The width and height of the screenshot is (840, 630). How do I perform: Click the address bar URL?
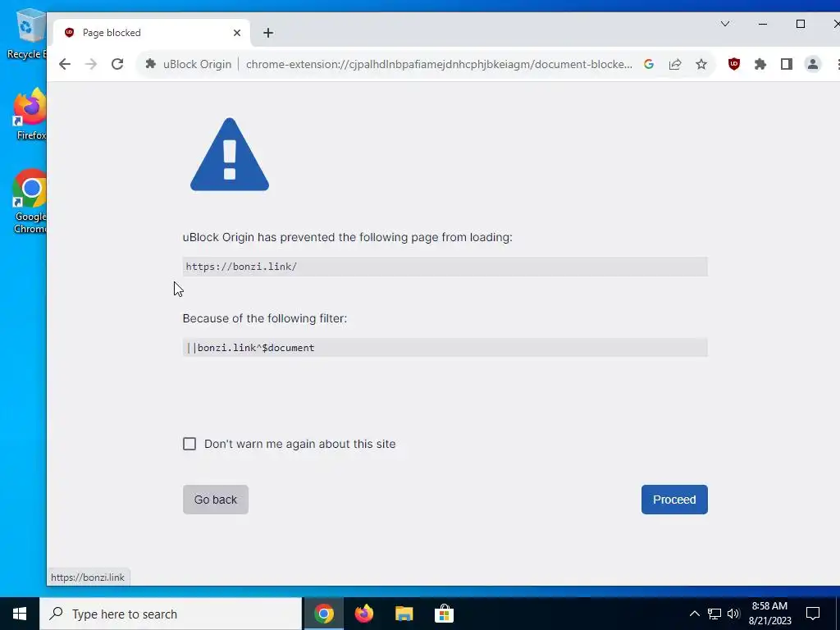pos(439,64)
